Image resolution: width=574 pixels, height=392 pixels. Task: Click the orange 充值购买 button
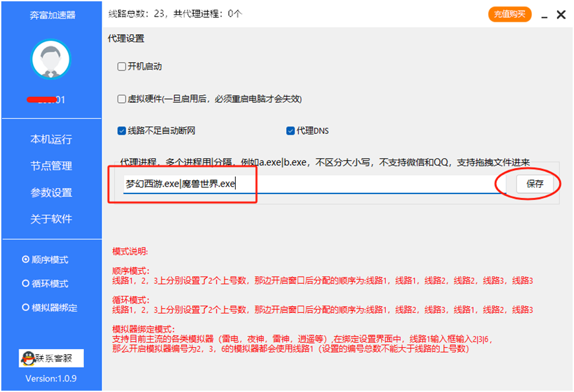coord(510,14)
